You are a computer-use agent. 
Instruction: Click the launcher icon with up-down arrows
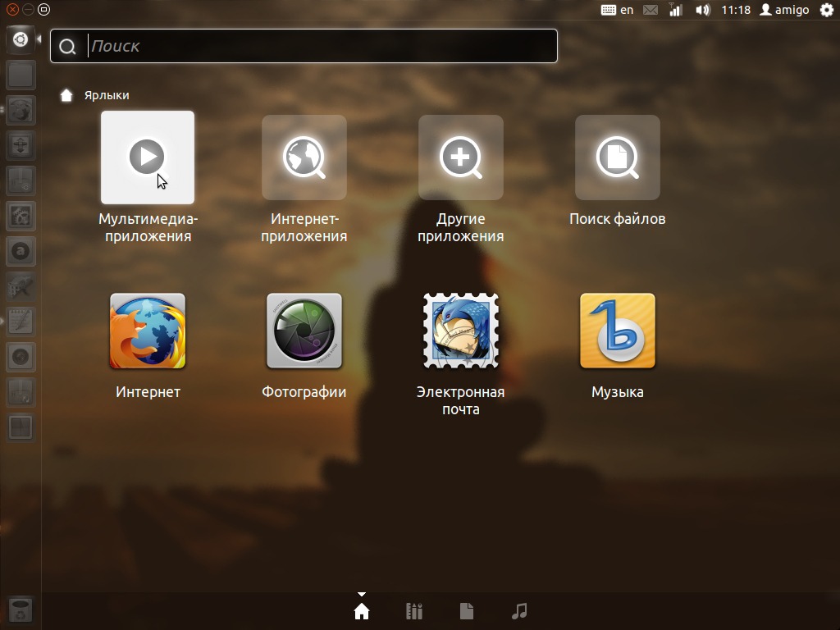coord(21,145)
